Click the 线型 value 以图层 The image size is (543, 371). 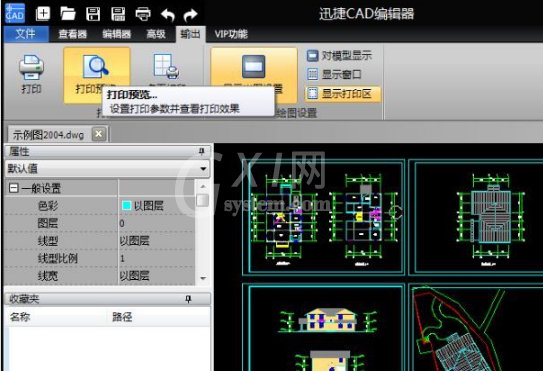(x=134, y=241)
